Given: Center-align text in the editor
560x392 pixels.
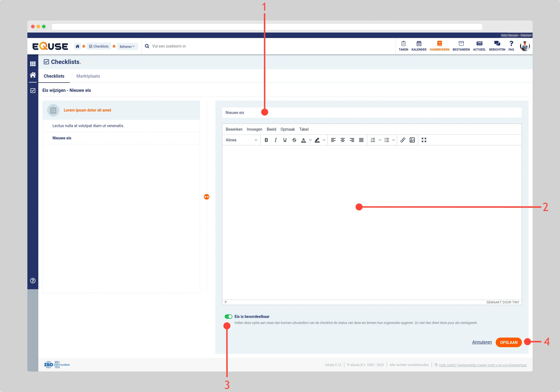Looking at the screenshot, I should 342,140.
